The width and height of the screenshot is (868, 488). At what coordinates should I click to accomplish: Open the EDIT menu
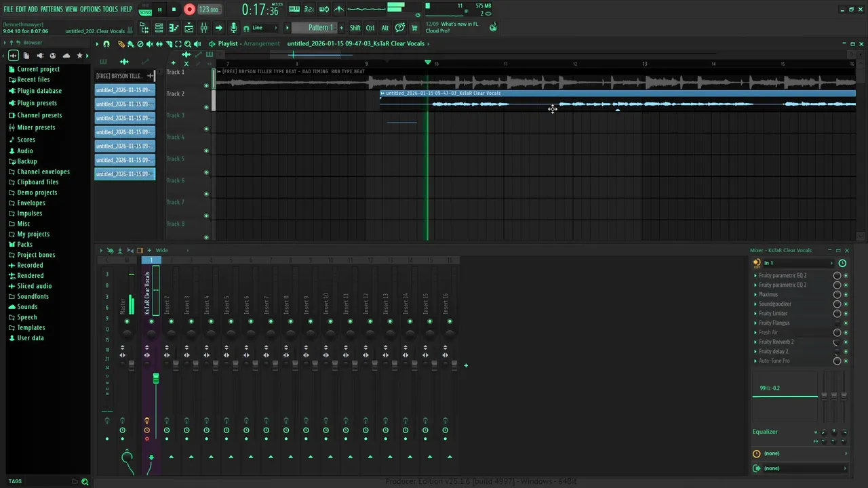click(20, 9)
